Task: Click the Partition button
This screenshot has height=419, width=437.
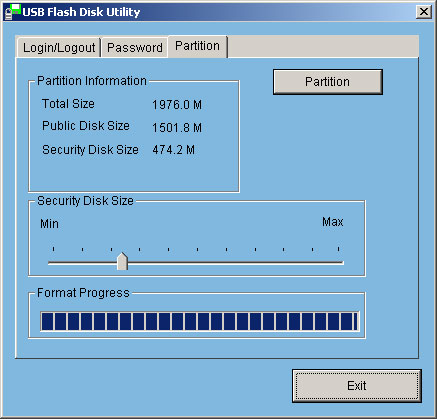Action: point(328,82)
